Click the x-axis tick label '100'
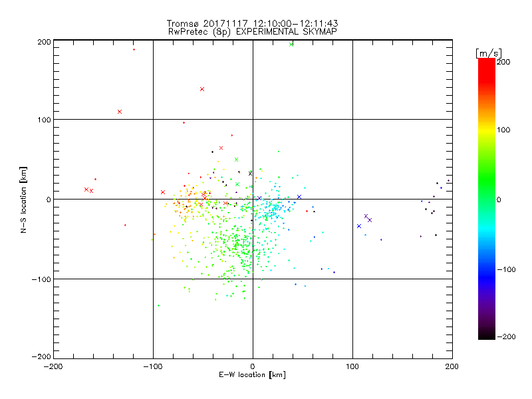 (x=352, y=366)
